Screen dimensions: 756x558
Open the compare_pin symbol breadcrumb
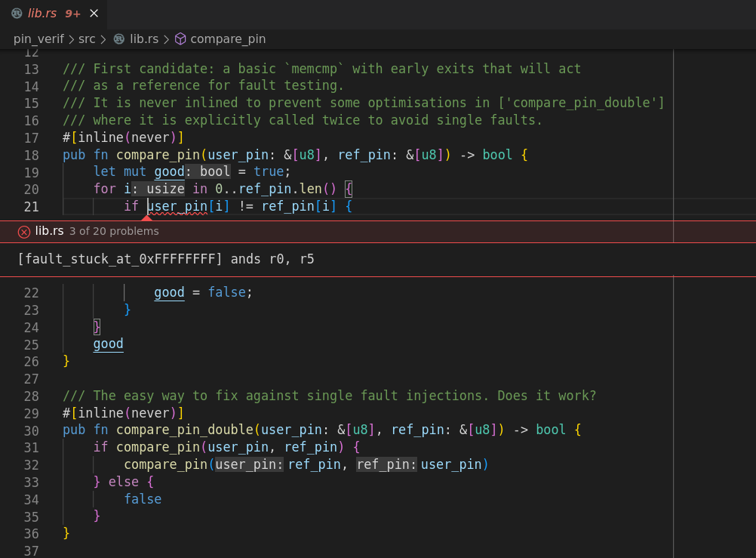[x=228, y=39]
